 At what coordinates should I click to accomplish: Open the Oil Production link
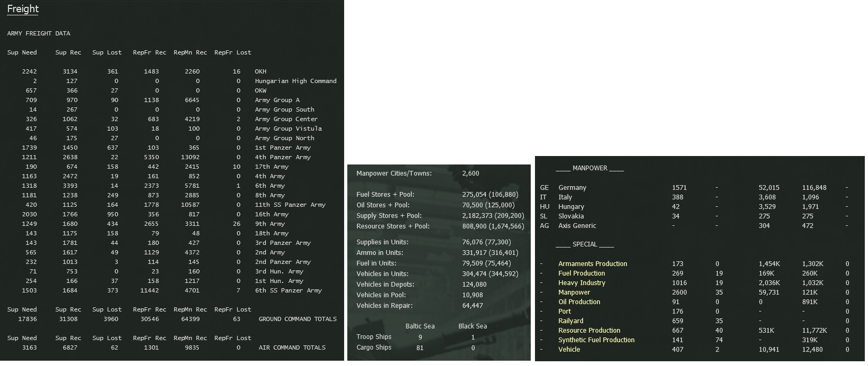579,302
